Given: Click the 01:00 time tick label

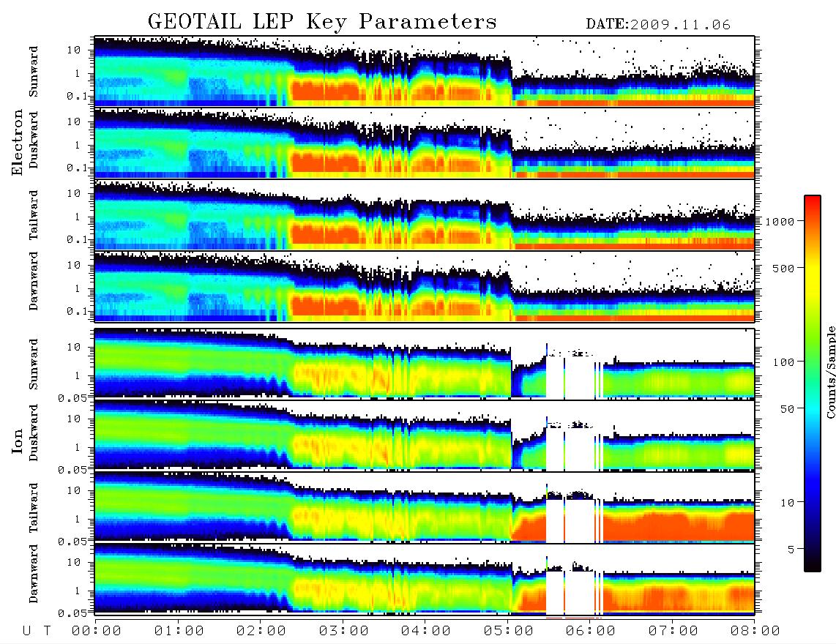Looking at the screenshot, I should (x=179, y=631).
